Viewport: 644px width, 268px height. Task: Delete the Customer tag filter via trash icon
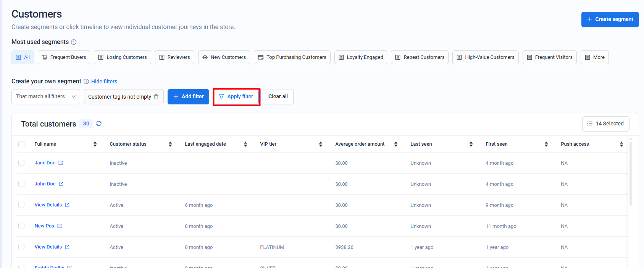[x=156, y=97]
